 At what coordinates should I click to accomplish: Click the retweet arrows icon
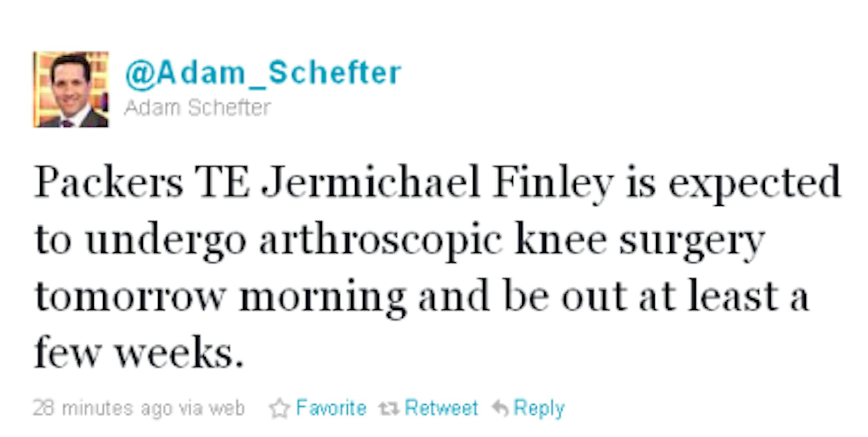(x=389, y=408)
